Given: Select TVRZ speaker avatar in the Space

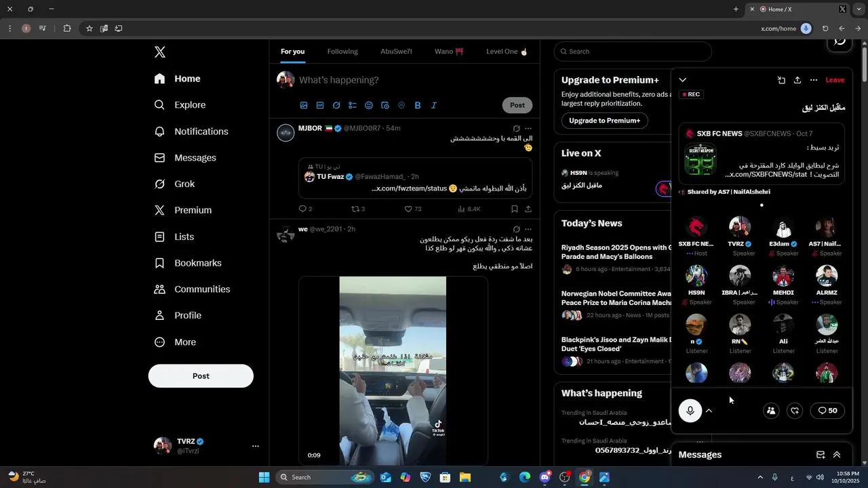Looking at the screenshot, I should pyautogui.click(x=740, y=227).
